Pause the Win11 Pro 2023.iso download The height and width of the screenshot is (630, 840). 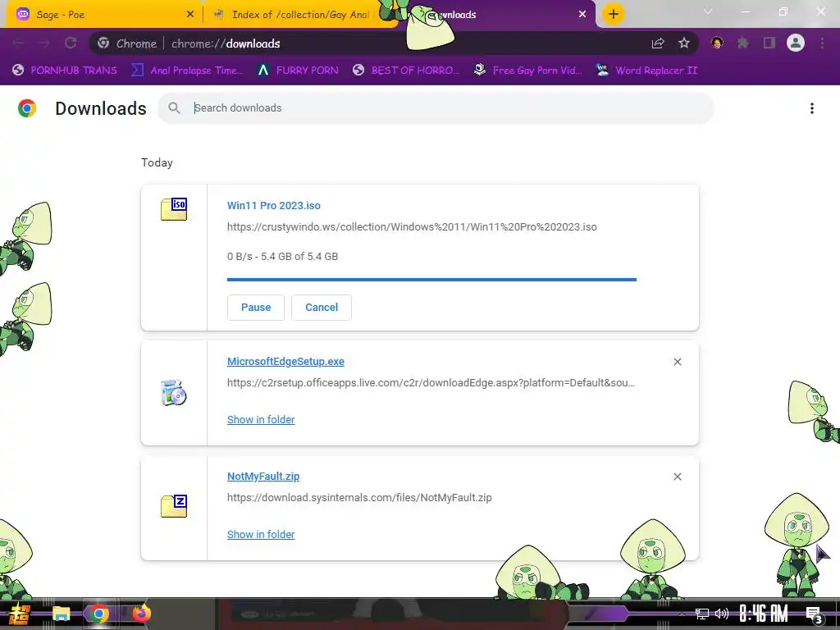(x=256, y=308)
